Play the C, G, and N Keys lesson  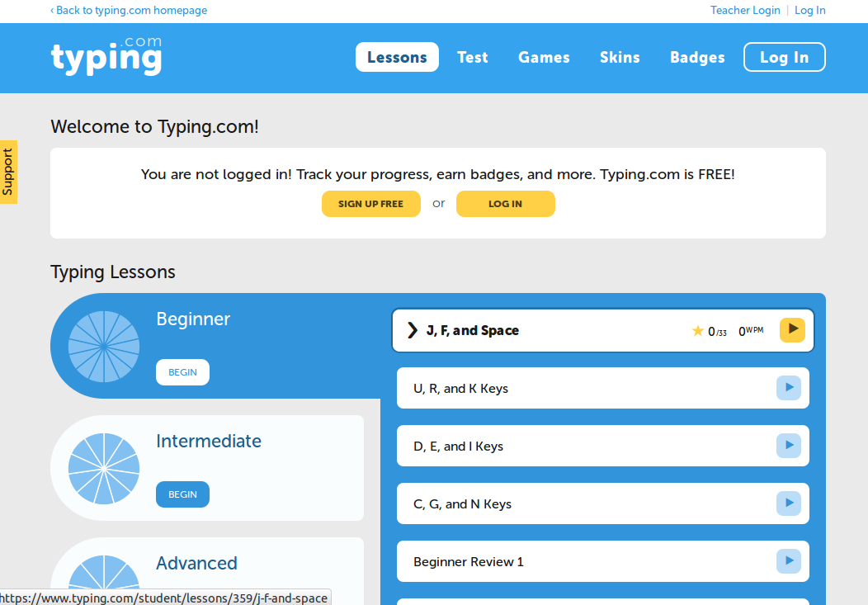tap(788, 503)
